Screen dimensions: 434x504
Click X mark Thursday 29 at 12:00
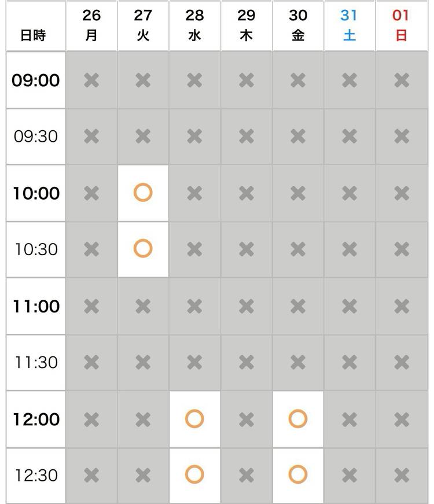point(246,418)
